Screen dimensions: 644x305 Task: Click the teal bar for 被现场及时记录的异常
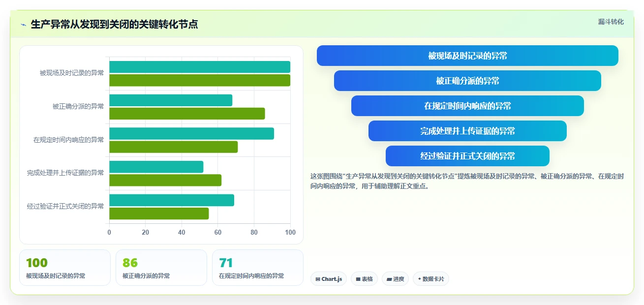(200, 67)
